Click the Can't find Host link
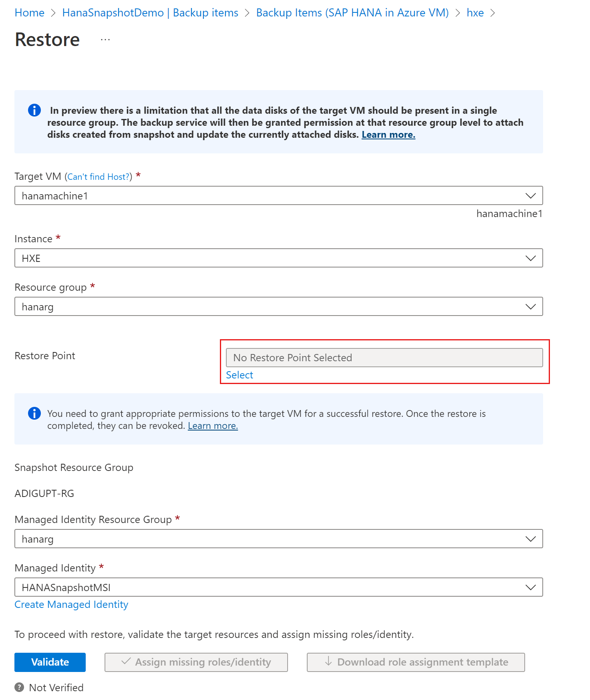The width and height of the screenshot is (590, 700). [98, 176]
